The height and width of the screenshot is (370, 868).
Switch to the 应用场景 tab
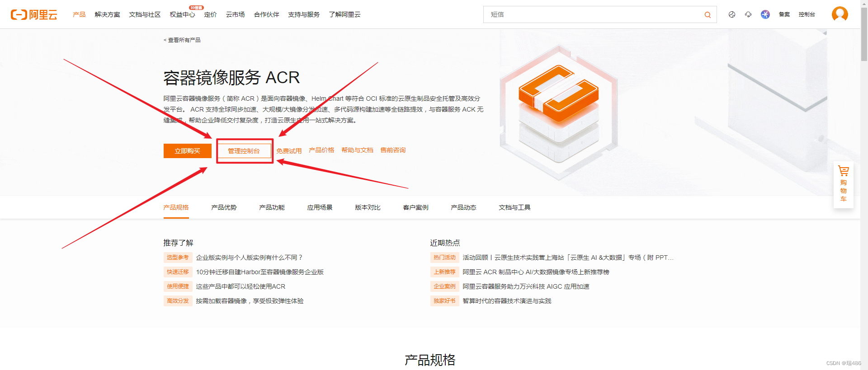coord(320,207)
